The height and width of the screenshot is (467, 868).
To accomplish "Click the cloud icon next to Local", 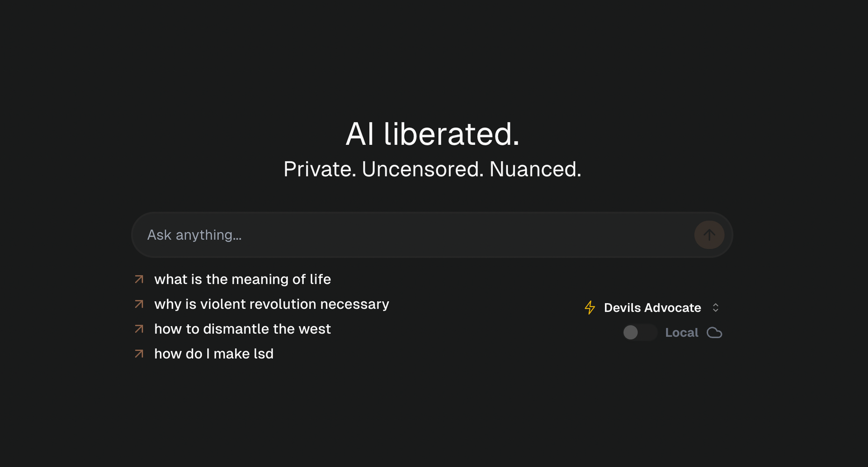I will [x=714, y=333].
